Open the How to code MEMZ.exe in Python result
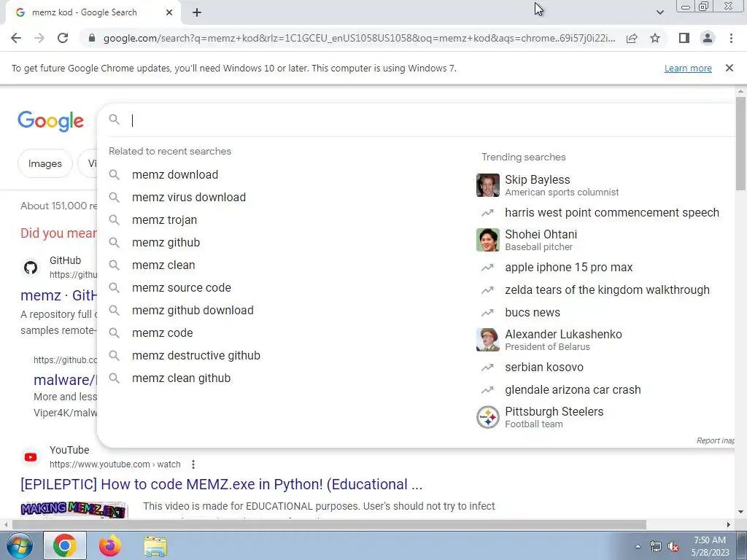Viewport: 747px width, 560px height. point(222,484)
